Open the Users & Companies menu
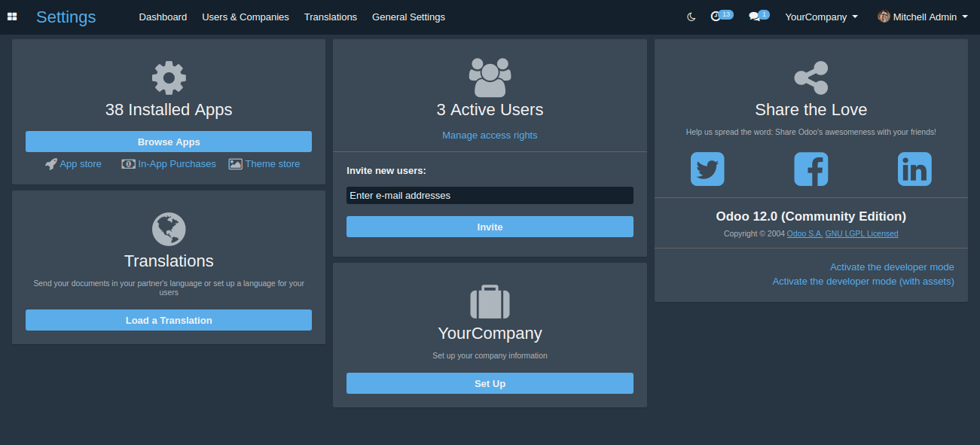Viewport: 980px width, 445px height. coord(246,17)
